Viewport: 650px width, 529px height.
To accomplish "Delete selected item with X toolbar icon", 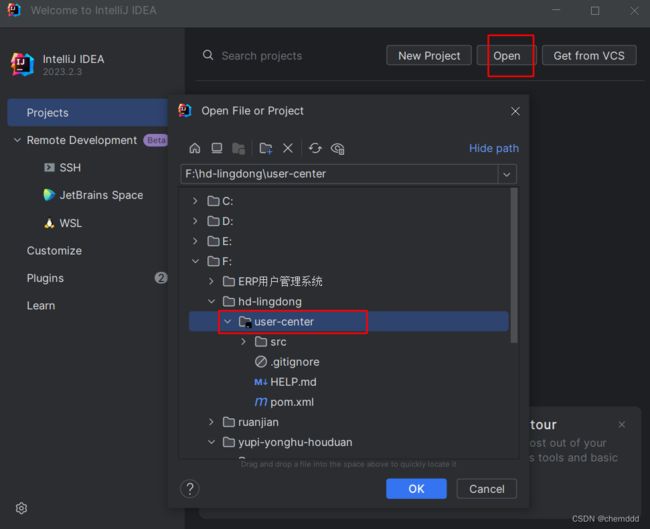I will point(288,148).
